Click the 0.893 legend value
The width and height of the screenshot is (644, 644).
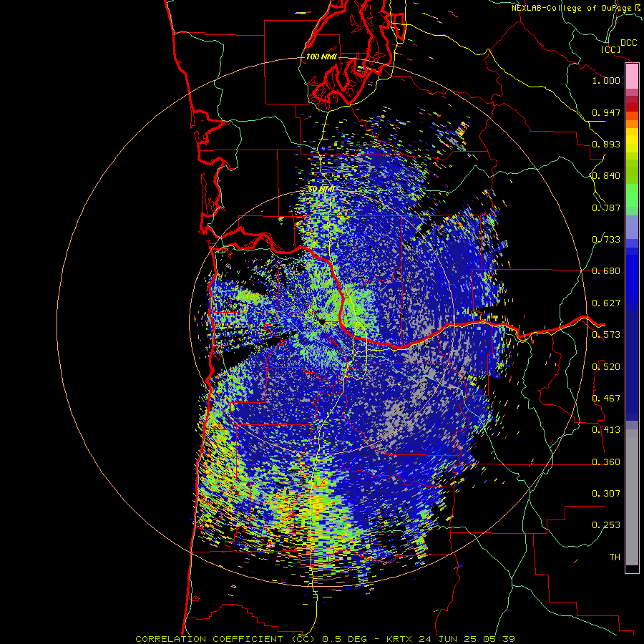pos(606,144)
